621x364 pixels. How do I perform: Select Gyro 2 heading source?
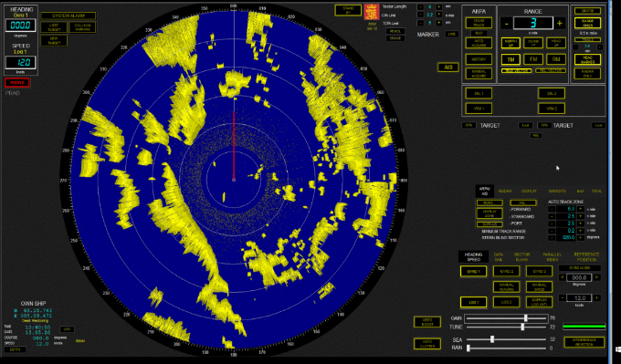click(506, 272)
